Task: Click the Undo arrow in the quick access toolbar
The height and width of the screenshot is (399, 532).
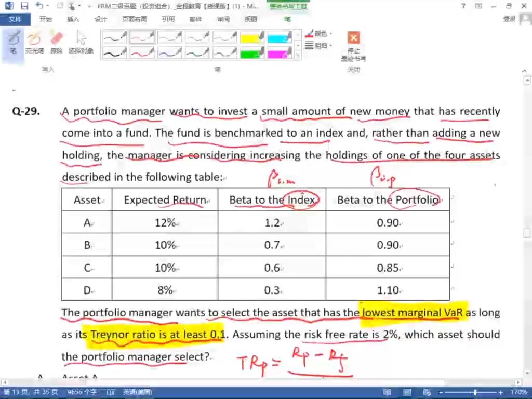Action: 39,6
